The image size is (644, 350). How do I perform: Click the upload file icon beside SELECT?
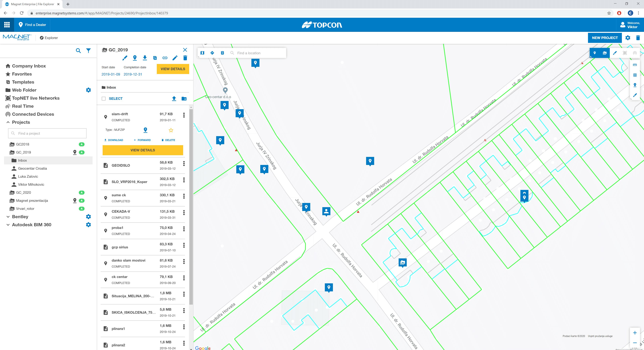(x=174, y=99)
